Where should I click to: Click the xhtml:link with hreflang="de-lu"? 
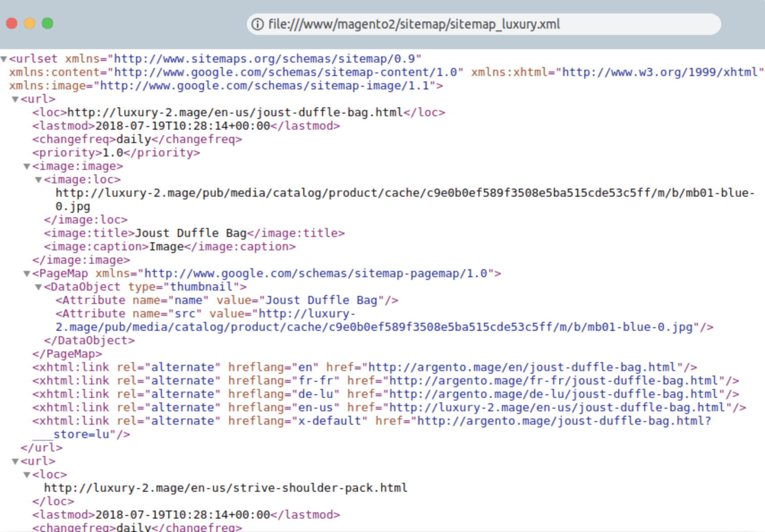pyautogui.click(x=386, y=394)
